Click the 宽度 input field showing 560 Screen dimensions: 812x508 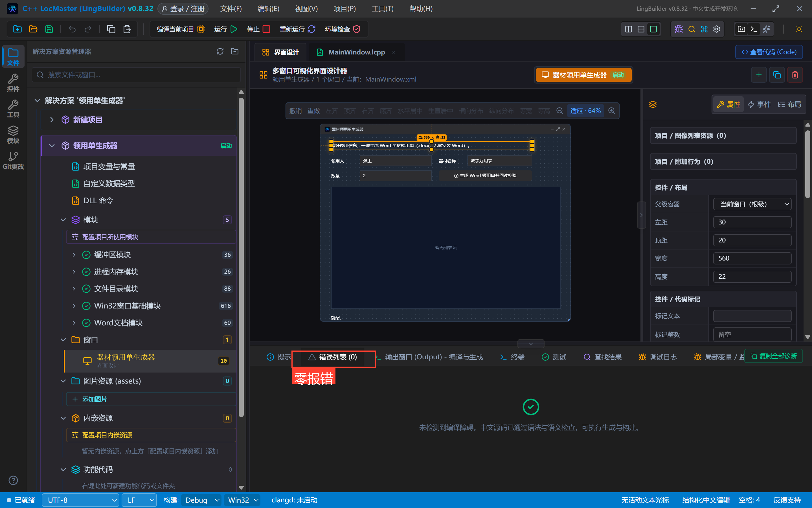[x=752, y=258]
